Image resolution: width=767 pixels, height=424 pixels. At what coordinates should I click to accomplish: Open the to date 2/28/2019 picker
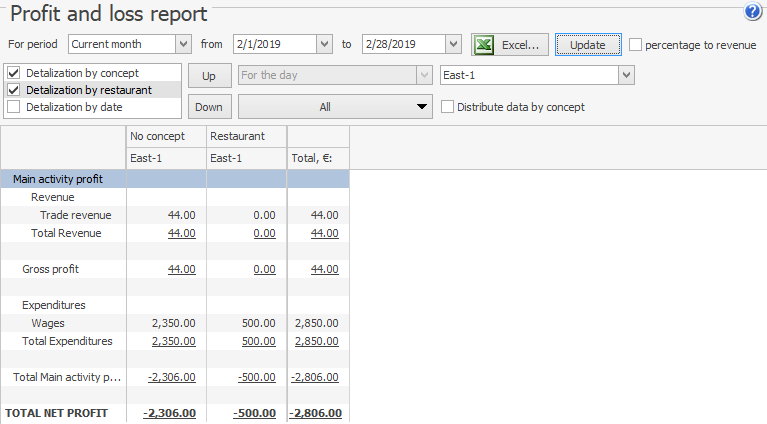(453, 44)
